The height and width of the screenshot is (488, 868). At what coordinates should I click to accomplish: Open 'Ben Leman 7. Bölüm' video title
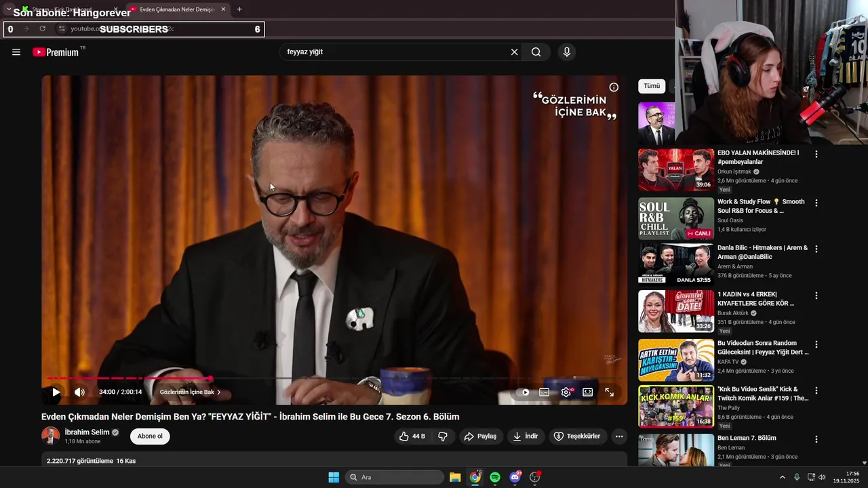(x=747, y=439)
